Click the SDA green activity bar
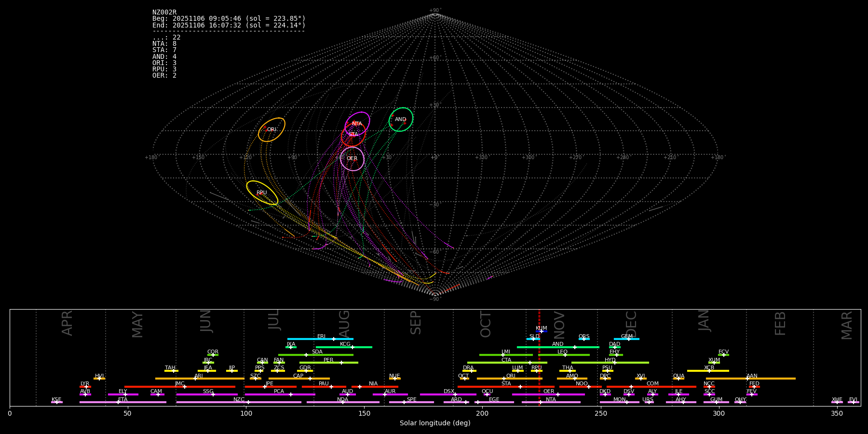 [x=316, y=355]
